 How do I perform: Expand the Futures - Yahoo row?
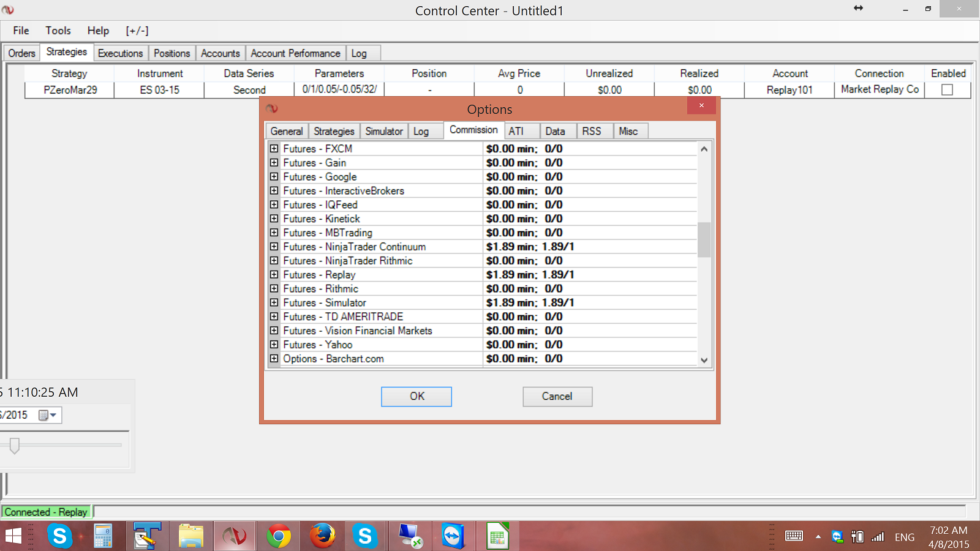[274, 345]
